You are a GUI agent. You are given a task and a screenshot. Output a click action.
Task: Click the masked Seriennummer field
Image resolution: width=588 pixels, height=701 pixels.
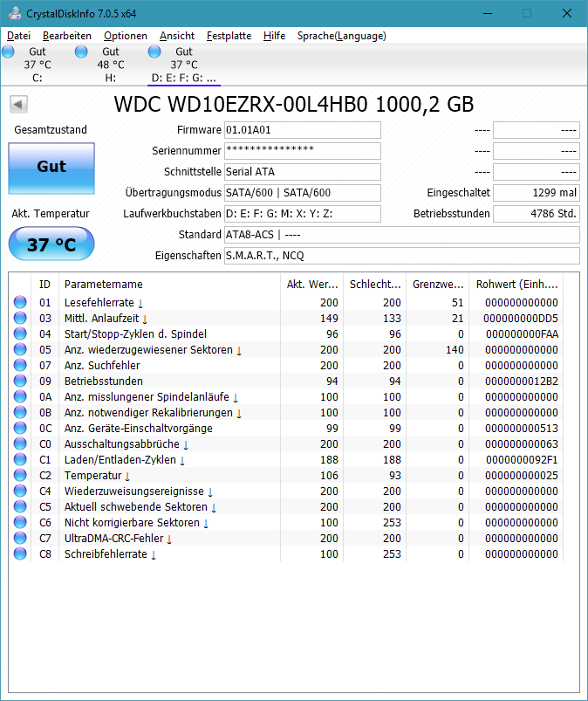point(303,151)
